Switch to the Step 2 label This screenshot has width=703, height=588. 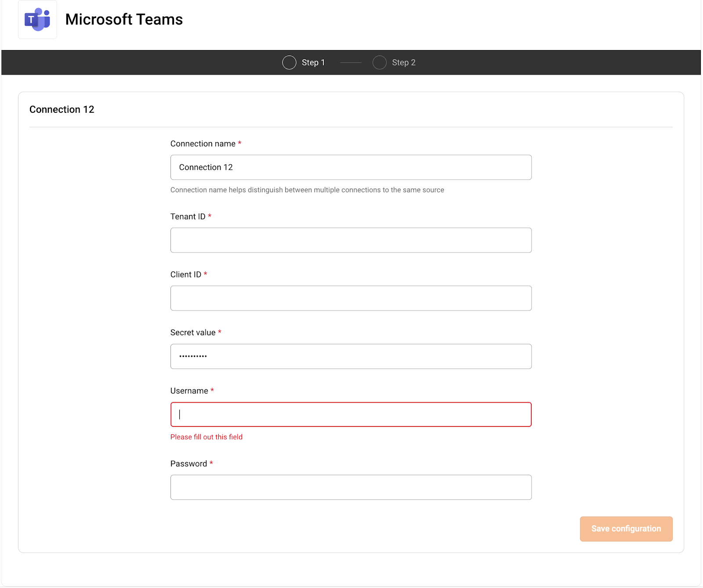403,62
